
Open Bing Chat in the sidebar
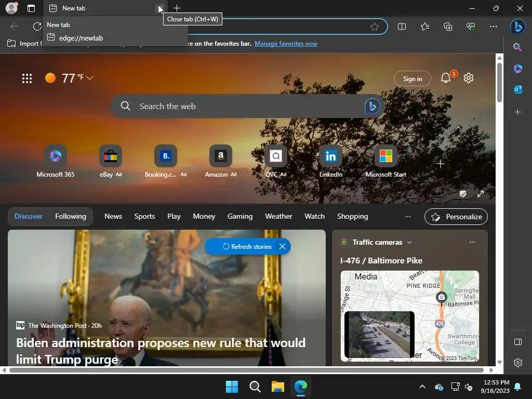click(x=518, y=26)
